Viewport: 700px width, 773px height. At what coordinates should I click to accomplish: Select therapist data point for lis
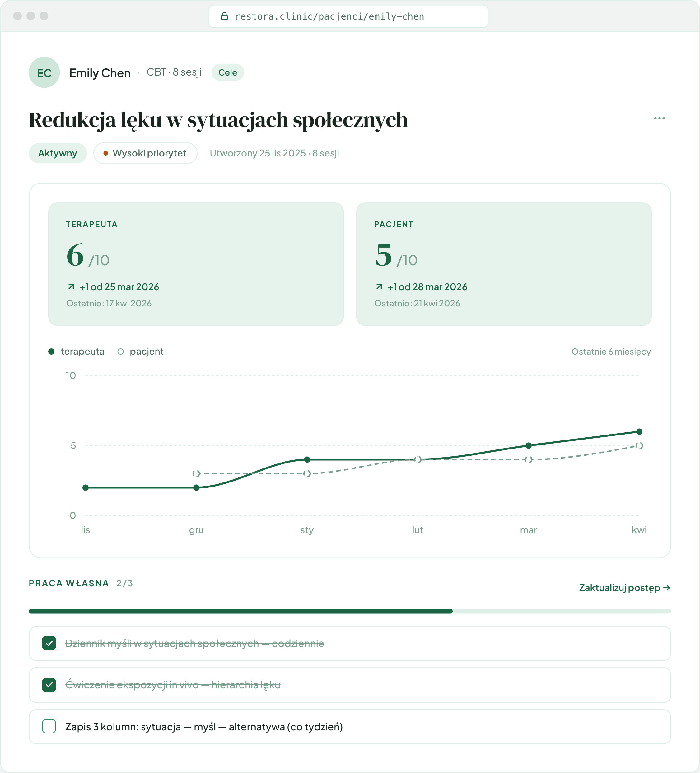(x=86, y=488)
